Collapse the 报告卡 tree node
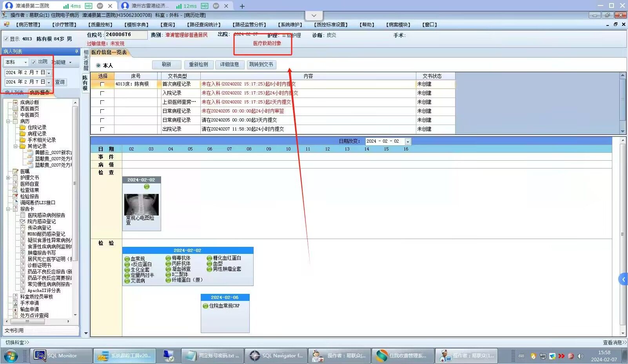Viewport: 628px width, 364px height. pyautogui.click(x=8, y=209)
